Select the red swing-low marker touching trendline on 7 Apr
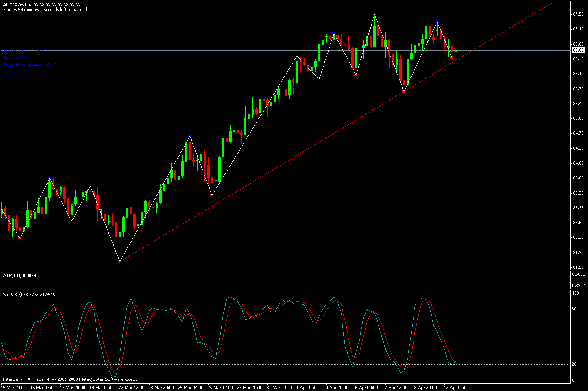588x391 pixels. pyautogui.click(x=404, y=91)
